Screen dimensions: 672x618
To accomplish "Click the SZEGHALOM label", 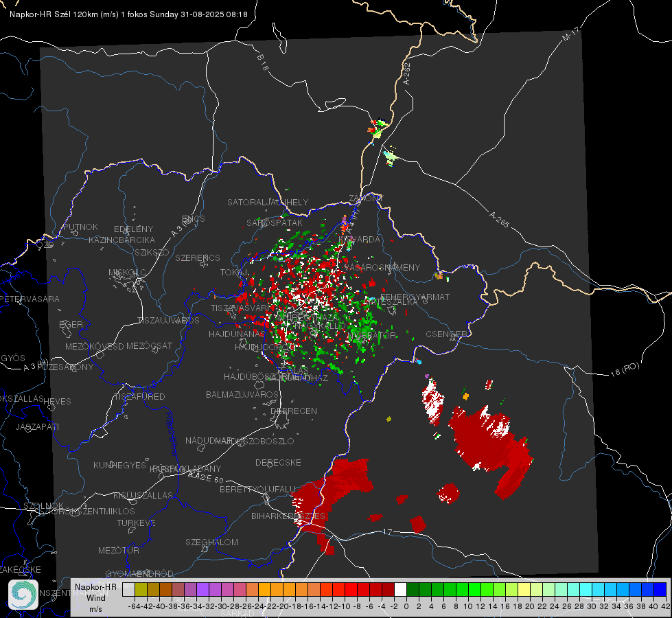I will point(211,542).
